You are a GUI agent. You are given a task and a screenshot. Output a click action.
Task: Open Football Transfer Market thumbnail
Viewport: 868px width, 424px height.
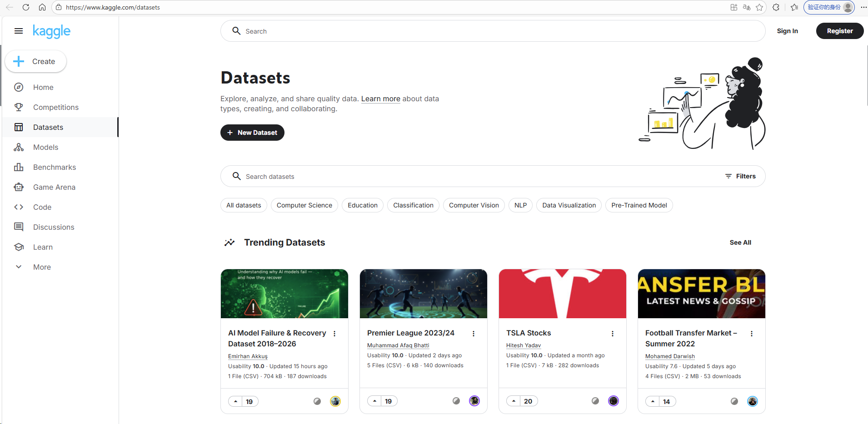pyautogui.click(x=702, y=294)
